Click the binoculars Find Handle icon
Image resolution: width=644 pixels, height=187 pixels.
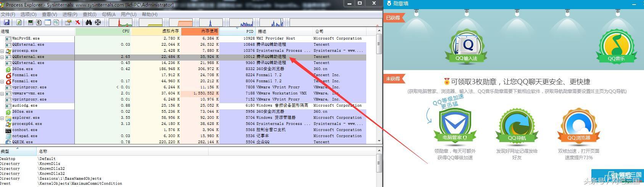89,22
